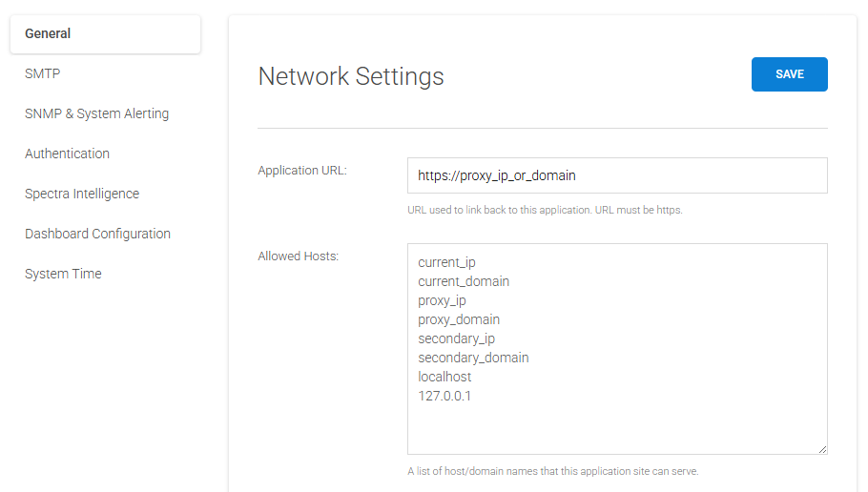Go to SMTP settings
Image resolution: width=868 pixels, height=492 pixels.
pyautogui.click(x=43, y=73)
